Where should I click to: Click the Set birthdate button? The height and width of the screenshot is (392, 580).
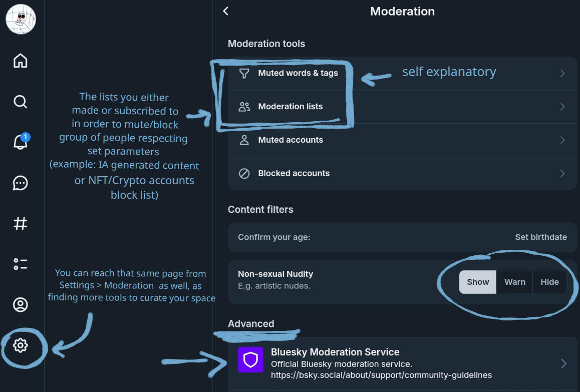tap(541, 237)
